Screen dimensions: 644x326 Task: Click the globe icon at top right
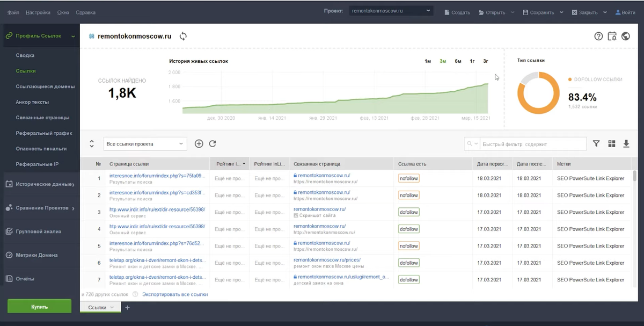point(625,37)
